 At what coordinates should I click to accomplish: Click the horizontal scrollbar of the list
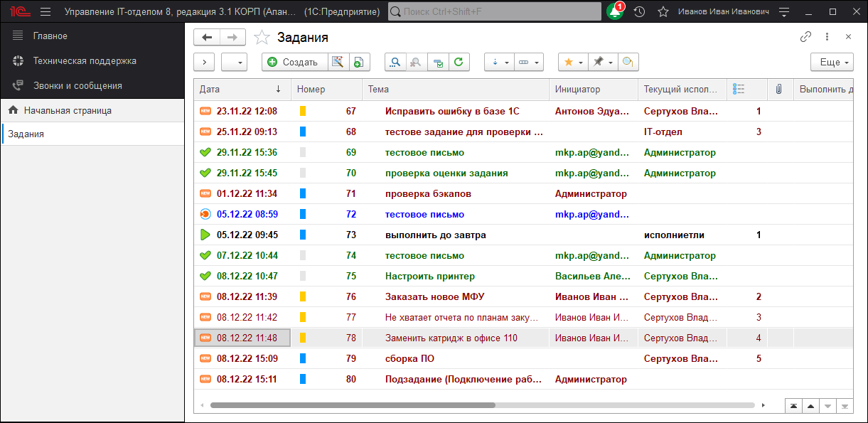(353, 405)
